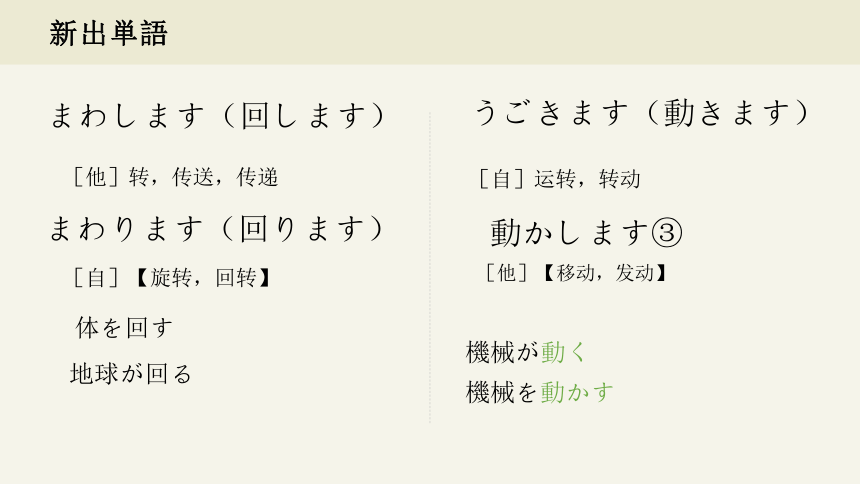Click the definition 转，传送，传递

204,177
